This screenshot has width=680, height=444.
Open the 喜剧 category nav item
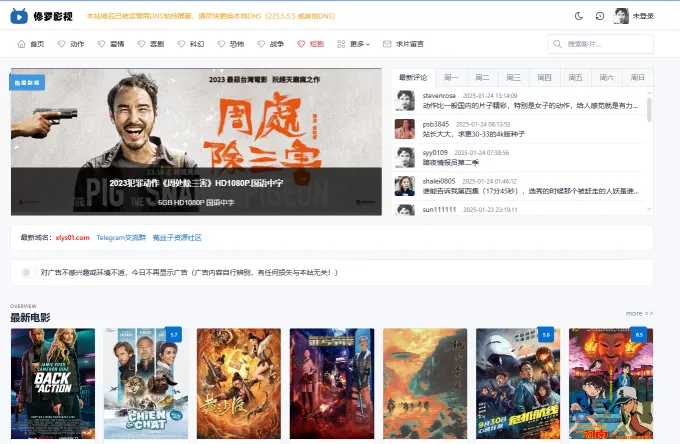click(151, 44)
